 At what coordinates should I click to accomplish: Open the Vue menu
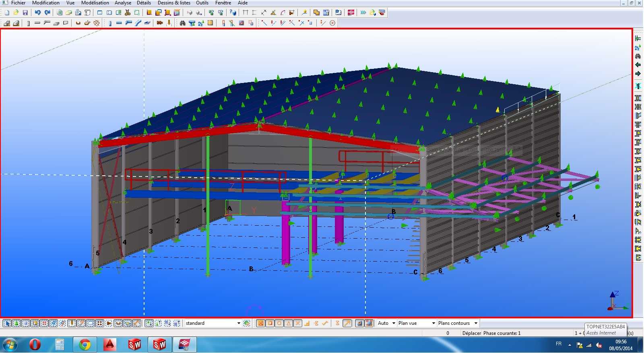click(x=70, y=3)
